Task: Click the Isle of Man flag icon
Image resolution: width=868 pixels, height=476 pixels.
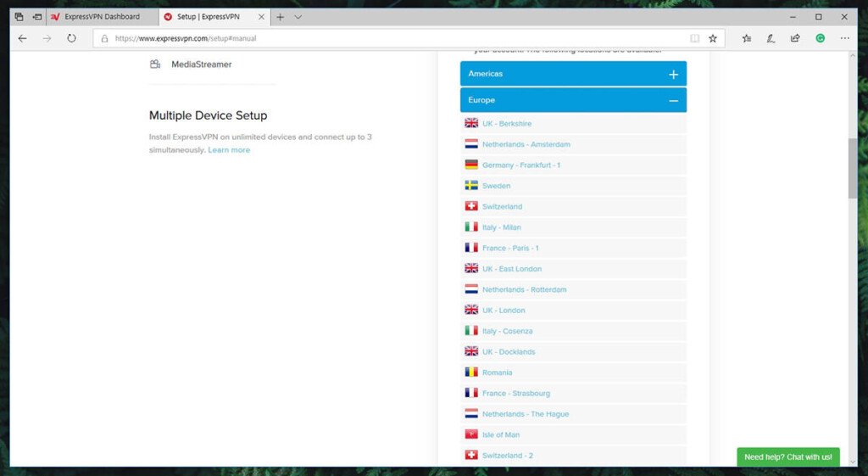Action: click(x=471, y=434)
